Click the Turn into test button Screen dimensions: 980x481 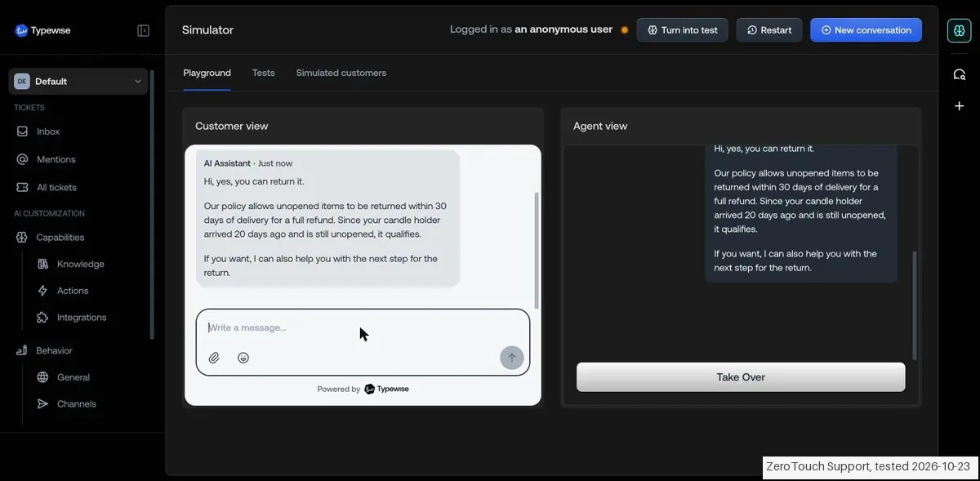[683, 30]
